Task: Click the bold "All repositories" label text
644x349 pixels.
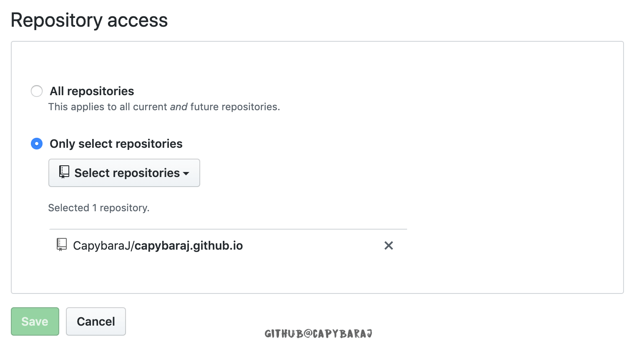Action: (x=92, y=91)
